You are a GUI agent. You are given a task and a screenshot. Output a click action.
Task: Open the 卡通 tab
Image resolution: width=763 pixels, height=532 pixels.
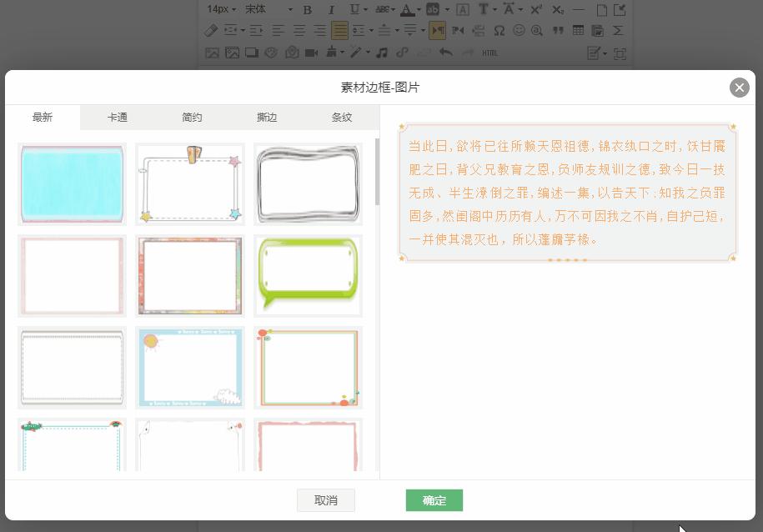[x=118, y=118]
